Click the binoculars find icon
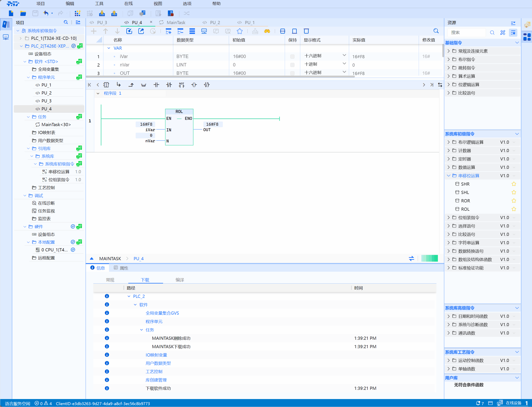 (x=267, y=31)
